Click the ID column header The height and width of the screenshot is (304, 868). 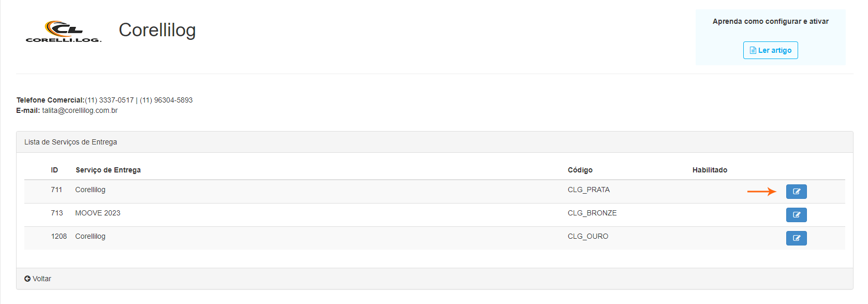pos(54,170)
